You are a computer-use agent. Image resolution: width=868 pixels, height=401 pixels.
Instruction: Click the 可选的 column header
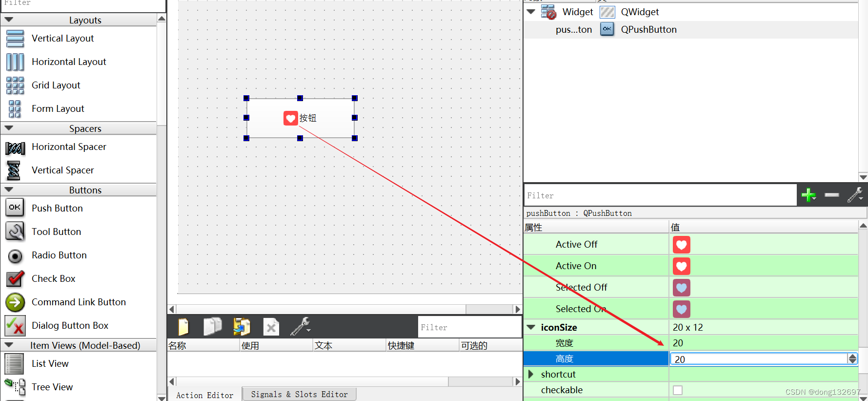click(490, 345)
